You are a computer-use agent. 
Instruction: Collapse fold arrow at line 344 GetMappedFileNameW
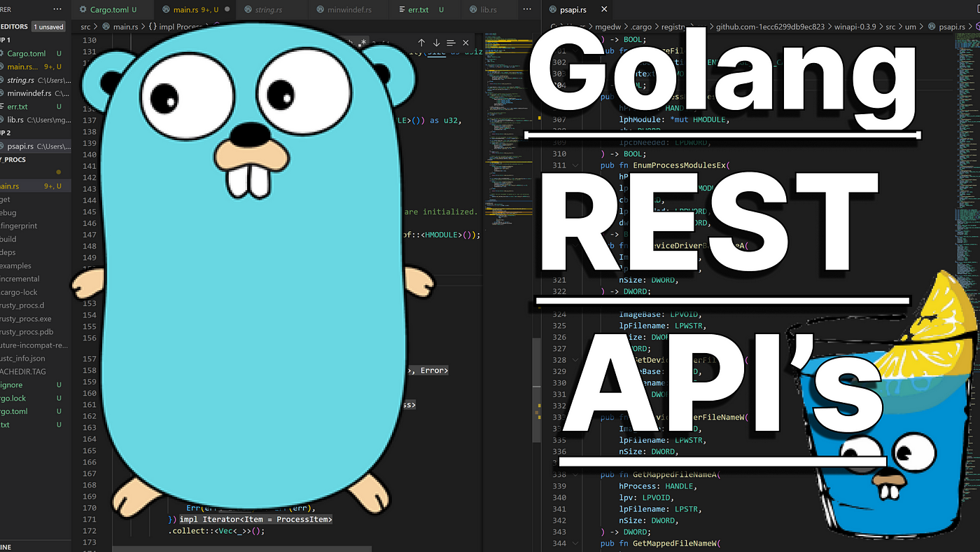point(575,543)
